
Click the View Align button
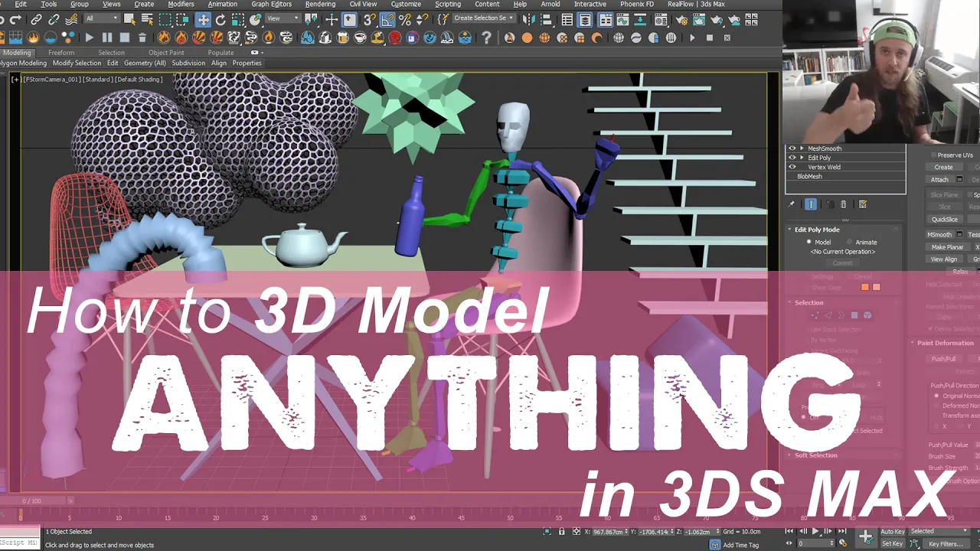(944, 259)
